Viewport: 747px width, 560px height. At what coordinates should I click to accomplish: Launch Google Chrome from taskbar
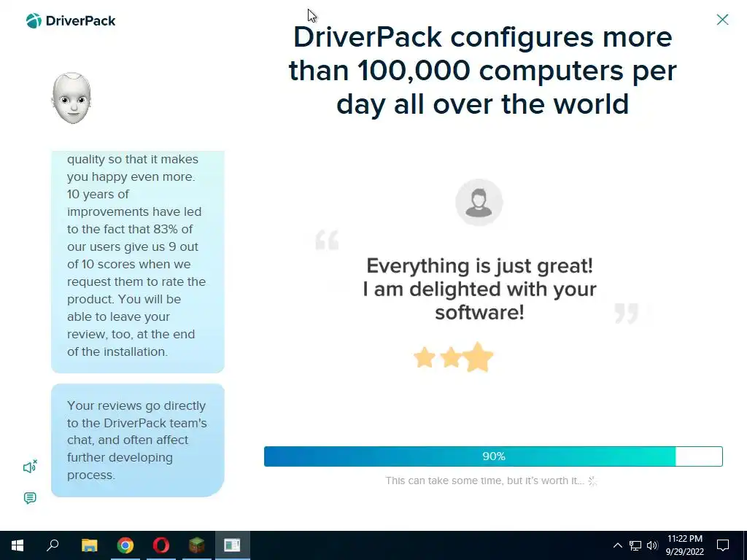pos(125,545)
